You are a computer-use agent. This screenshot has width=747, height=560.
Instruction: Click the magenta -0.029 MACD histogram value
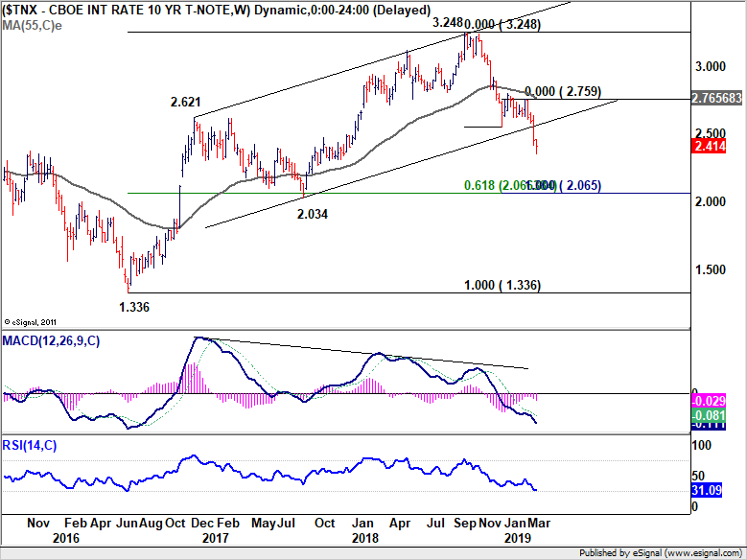(x=709, y=401)
